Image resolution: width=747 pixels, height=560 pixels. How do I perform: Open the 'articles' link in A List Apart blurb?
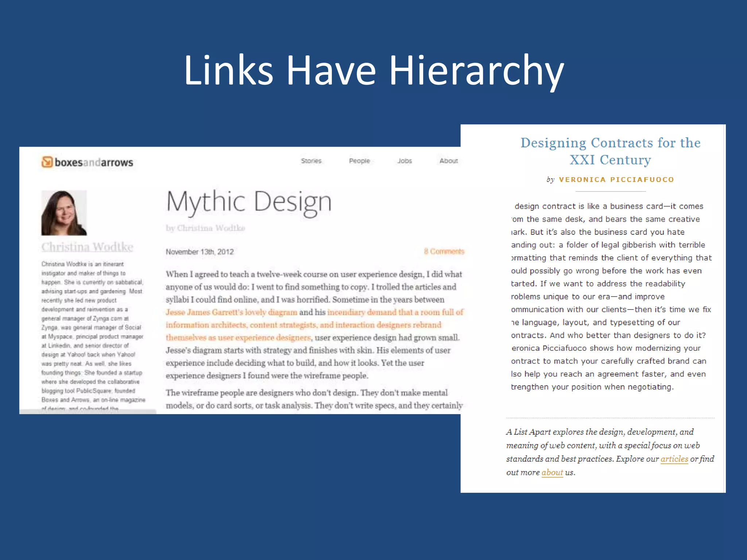point(674,459)
